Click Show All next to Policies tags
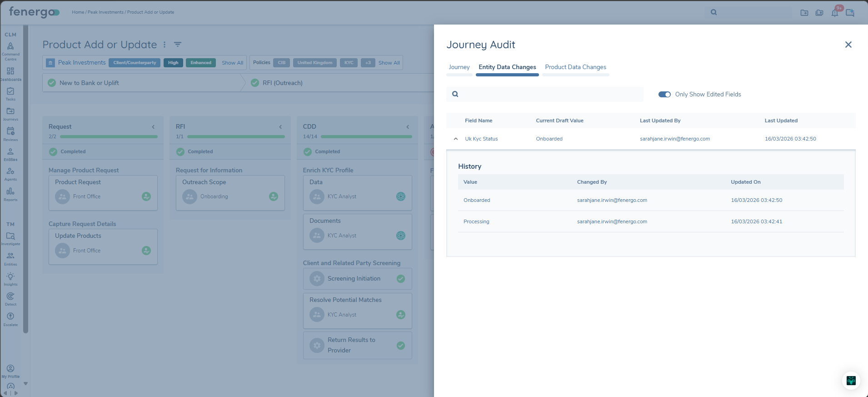The height and width of the screenshot is (397, 868). pos(389,63)
